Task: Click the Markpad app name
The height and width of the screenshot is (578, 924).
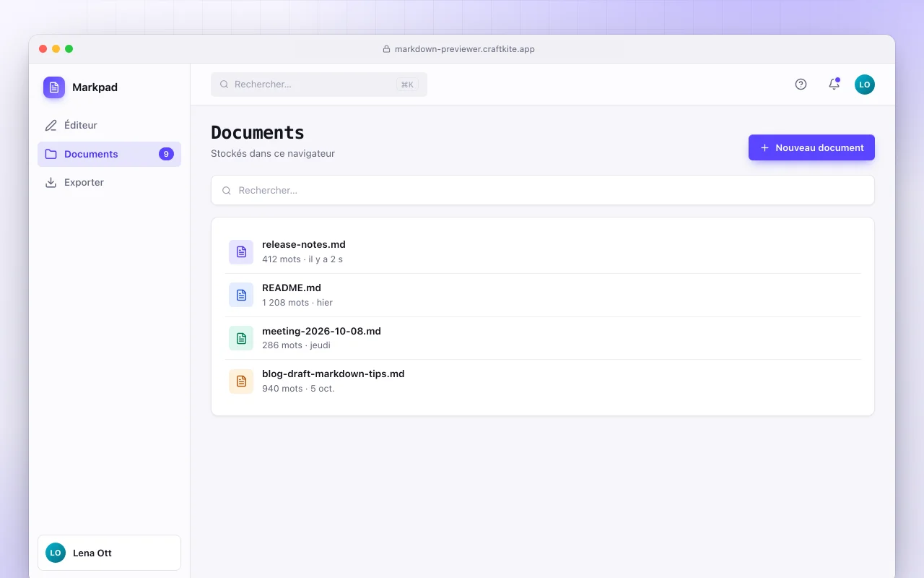Action: tap(95, 87)
